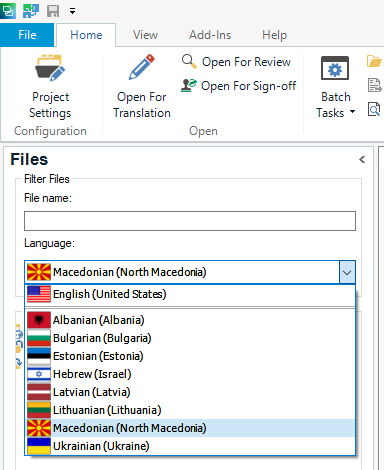Switch to the Home ribbon tab

86,35
